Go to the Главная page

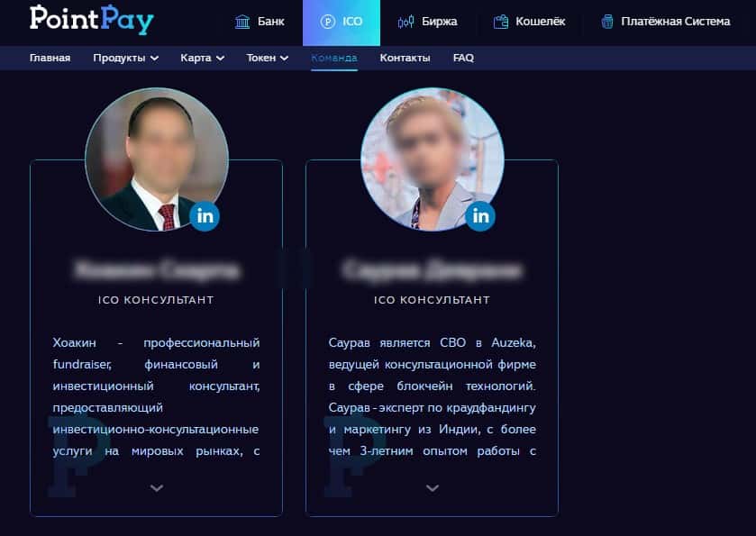pos(50,58)
